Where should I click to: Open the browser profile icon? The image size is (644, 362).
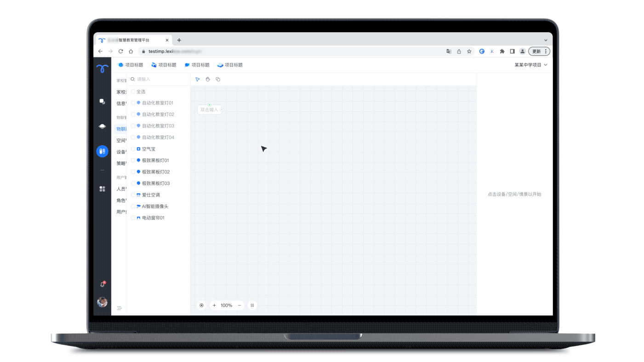(522, 51)
